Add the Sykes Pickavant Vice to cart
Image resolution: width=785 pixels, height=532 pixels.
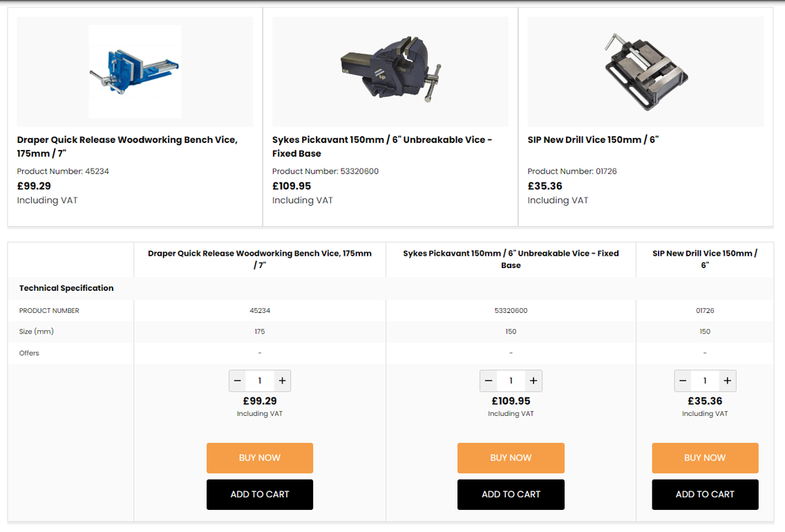click(x=511, y=495)
